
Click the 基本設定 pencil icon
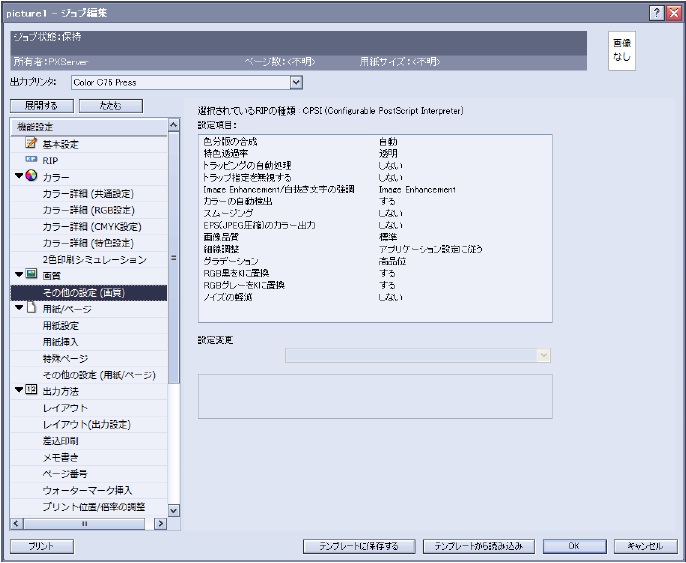[30, 144]
